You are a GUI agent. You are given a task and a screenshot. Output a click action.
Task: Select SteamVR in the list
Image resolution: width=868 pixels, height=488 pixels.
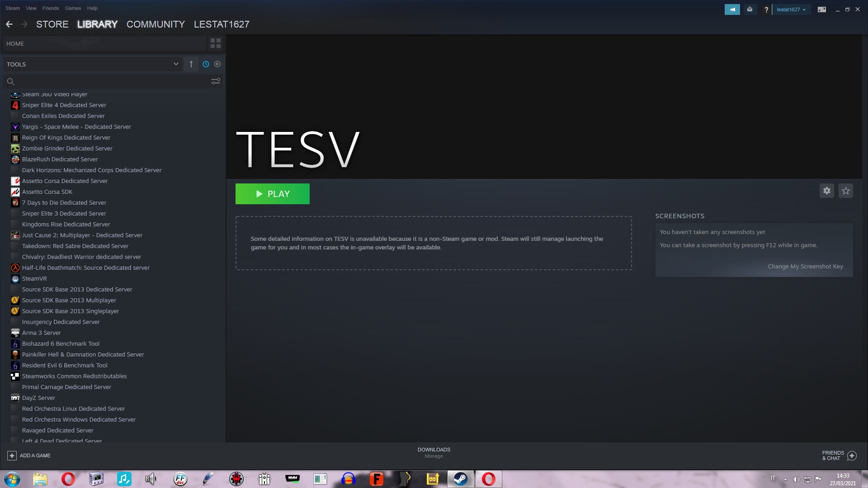tap(34, 278)
